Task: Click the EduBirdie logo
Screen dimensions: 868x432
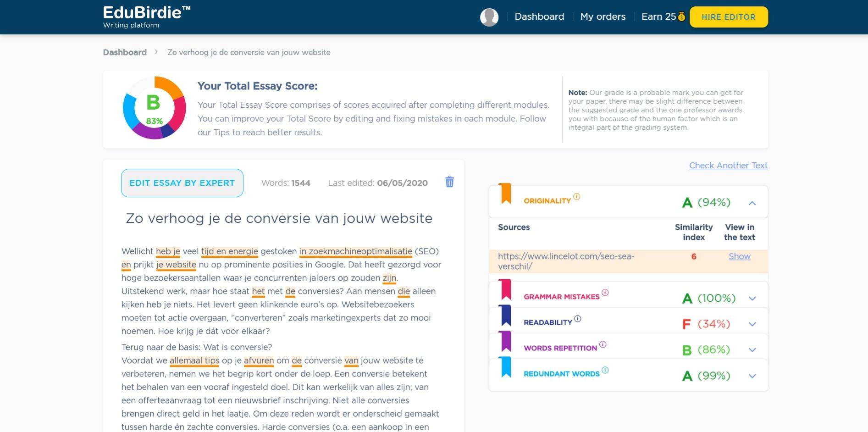Action: [146, 17]
